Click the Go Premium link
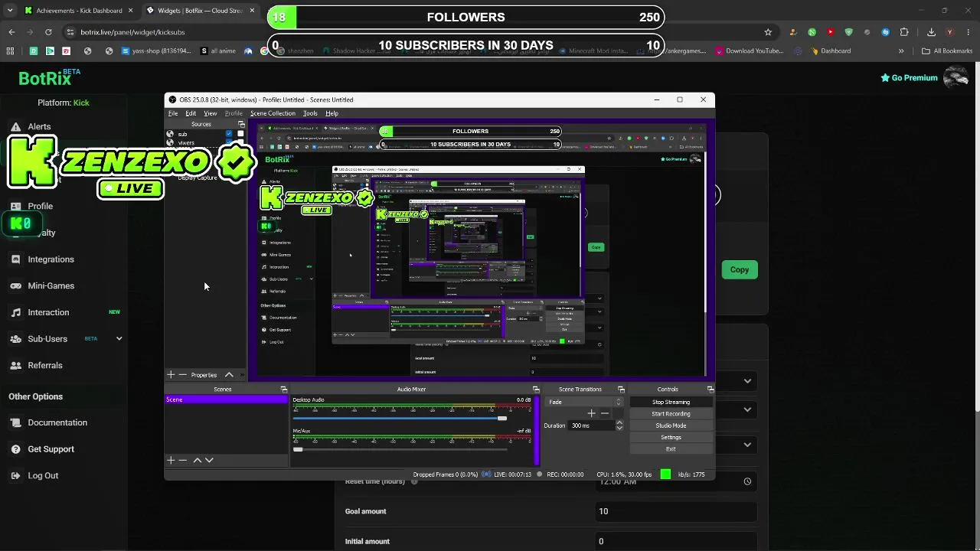This screenshot has width=980, height=551. pyautogui.click(x=909, y=77)
